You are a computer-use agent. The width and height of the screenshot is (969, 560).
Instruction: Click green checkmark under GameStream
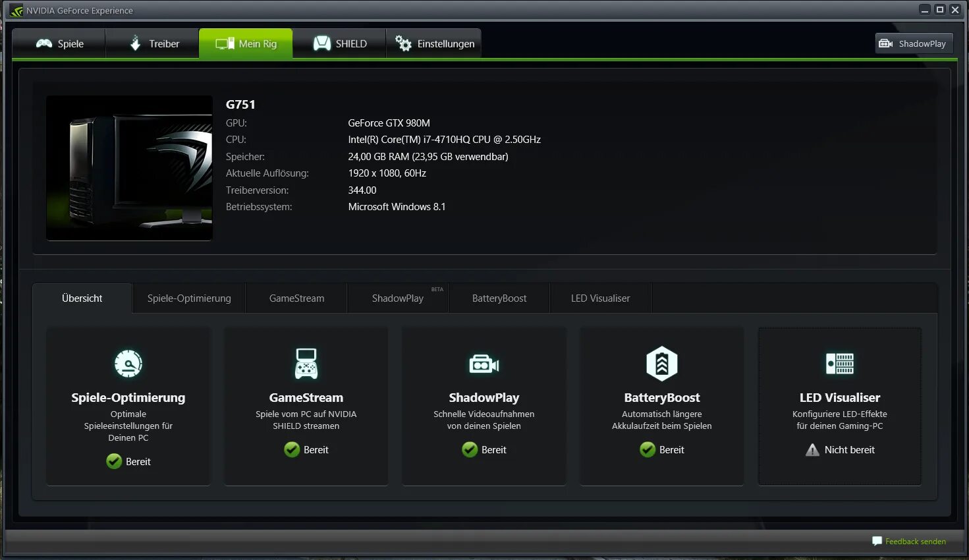[292, 449]
